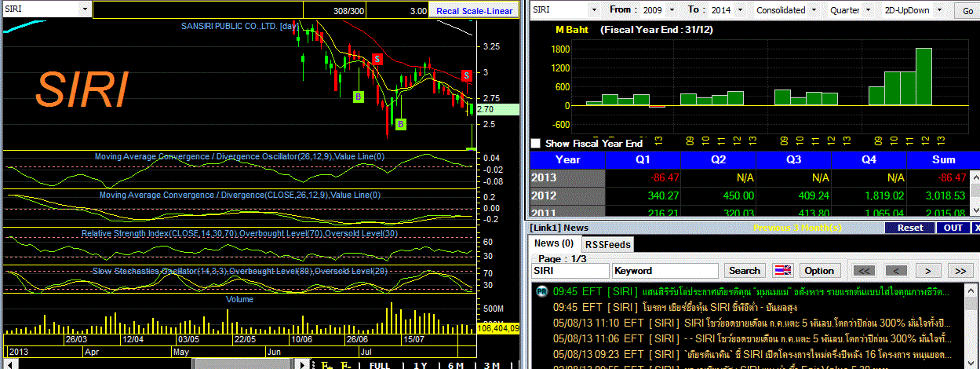Click the Q1 column header

pos(644,159)
